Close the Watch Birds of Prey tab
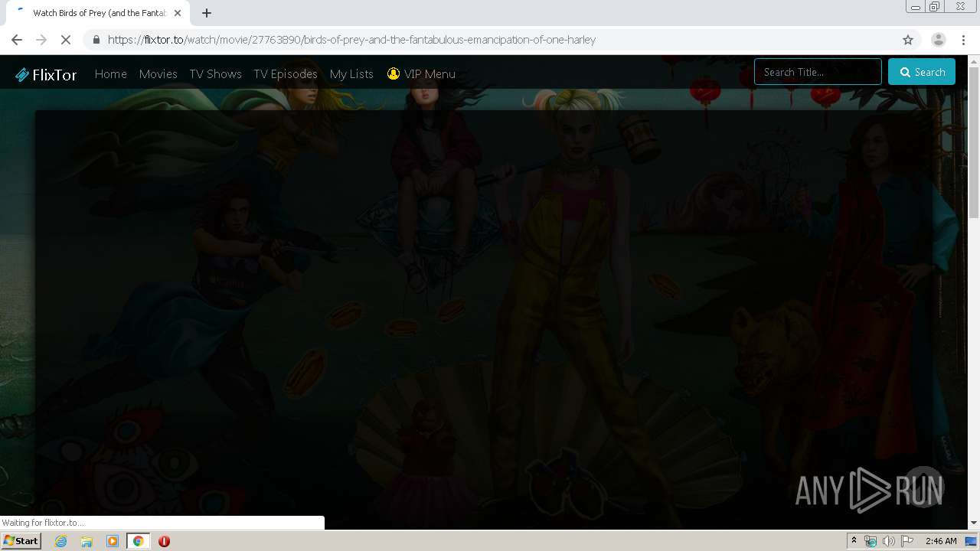Image resolution: width=980 pixels, height=551 pixels. [x=178, y=13]
